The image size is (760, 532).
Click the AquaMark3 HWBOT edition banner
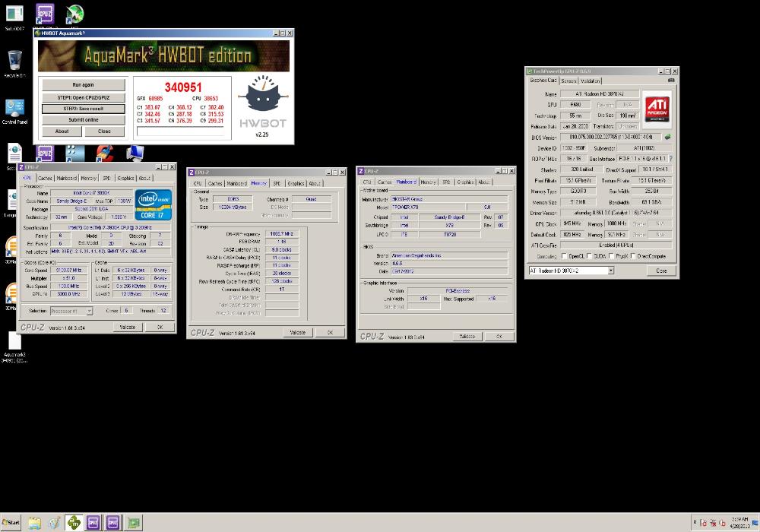coord(164,55)
